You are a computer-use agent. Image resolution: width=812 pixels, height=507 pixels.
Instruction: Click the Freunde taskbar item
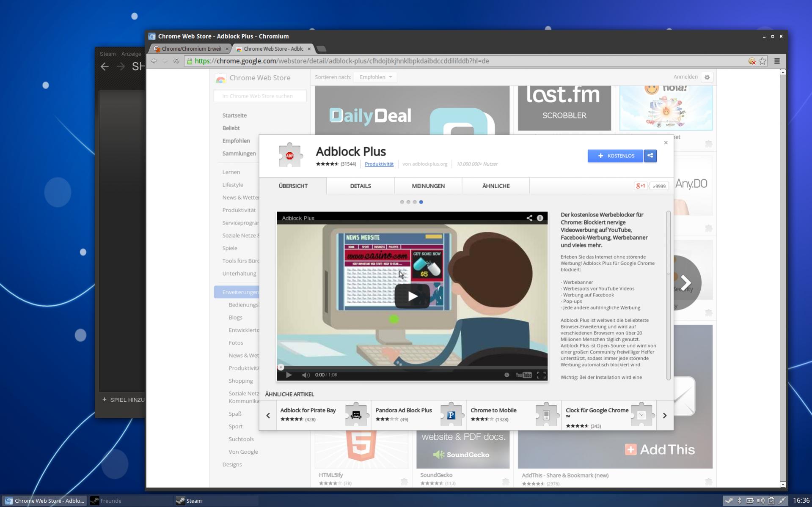click(131, 501)
